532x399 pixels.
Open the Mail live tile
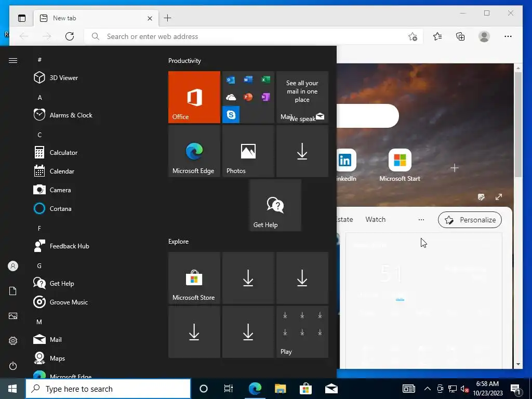[x=302, y=97]
